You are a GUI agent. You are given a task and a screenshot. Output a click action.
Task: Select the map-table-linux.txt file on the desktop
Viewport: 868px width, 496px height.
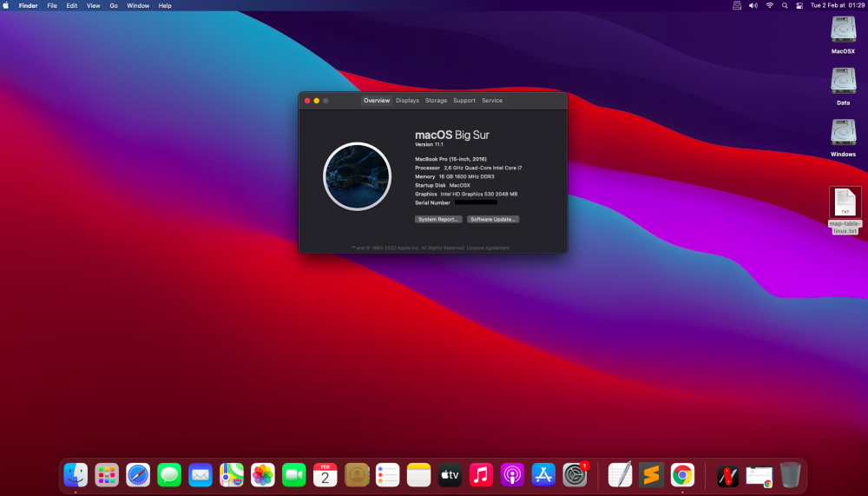845,210
